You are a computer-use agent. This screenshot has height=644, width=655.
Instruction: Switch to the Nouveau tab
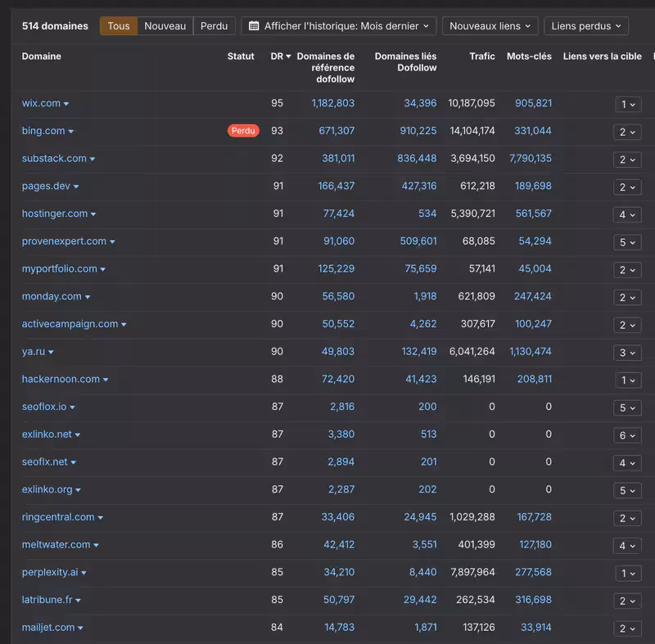pos(165,26)
